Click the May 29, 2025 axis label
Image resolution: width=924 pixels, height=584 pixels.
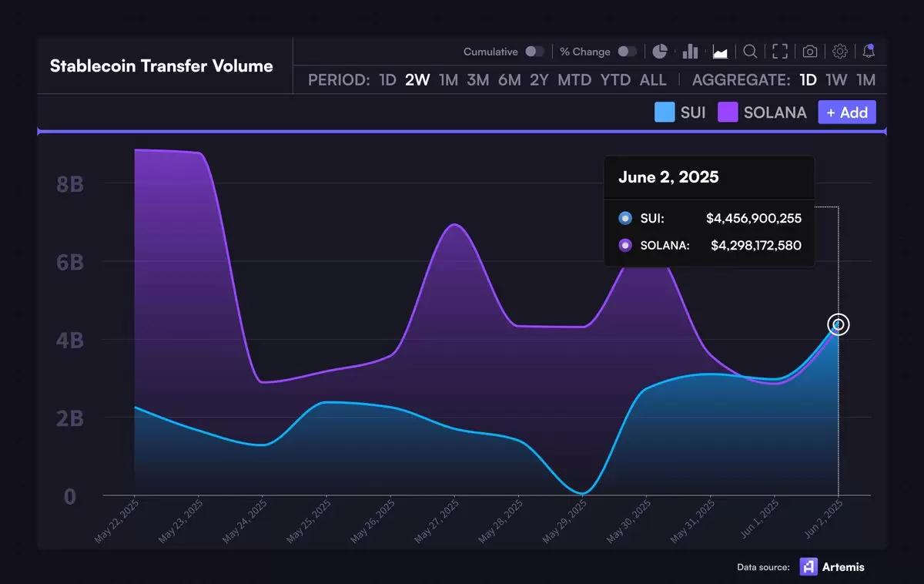[564, 522]
